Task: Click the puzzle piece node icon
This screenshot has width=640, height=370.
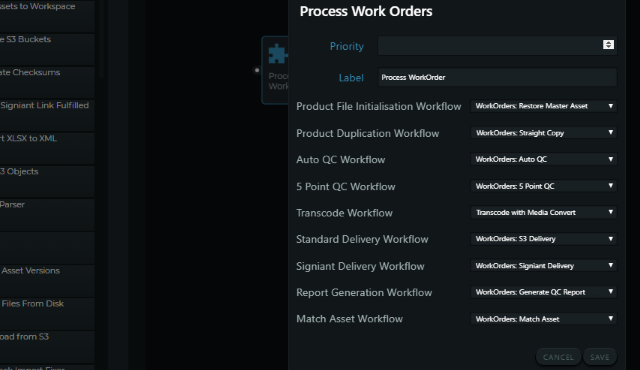Action: point(278,54)
